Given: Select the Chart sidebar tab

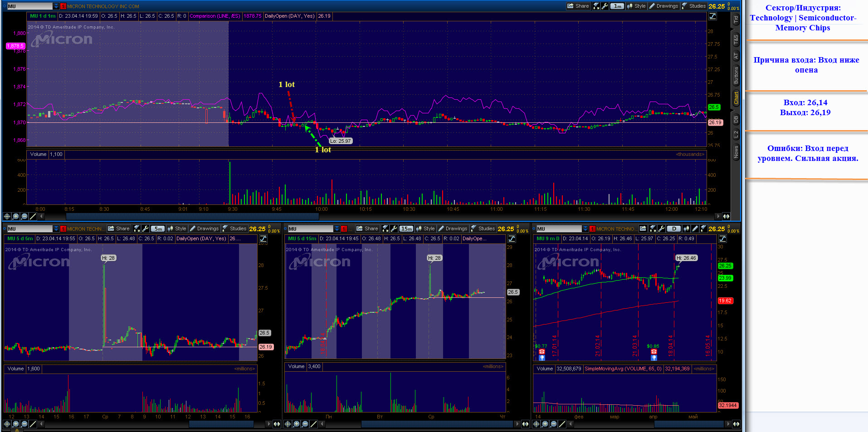Looking at the screenshot, I should (x=736, y=97).
